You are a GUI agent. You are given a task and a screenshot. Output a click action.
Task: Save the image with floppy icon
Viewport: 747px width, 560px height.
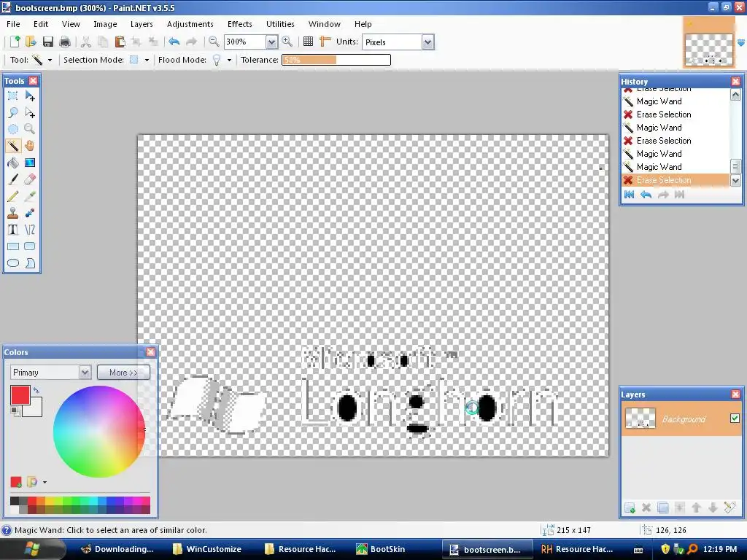pos(48,42)
